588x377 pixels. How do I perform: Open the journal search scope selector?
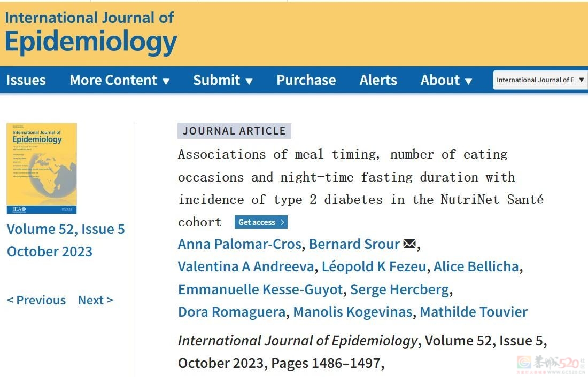pyautogui.click(x=540, y=80)
